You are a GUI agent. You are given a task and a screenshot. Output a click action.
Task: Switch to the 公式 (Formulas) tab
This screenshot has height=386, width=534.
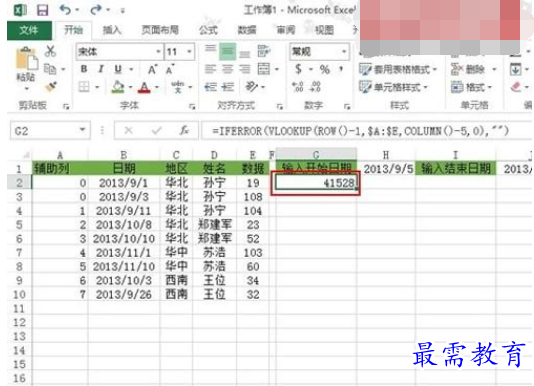(x=208, y=30)
